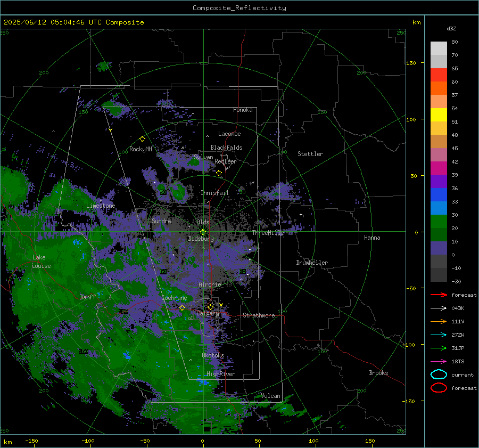479x448 pixels.
Task: Click the Composite_Reflectivity title
Action: point(240,8)
